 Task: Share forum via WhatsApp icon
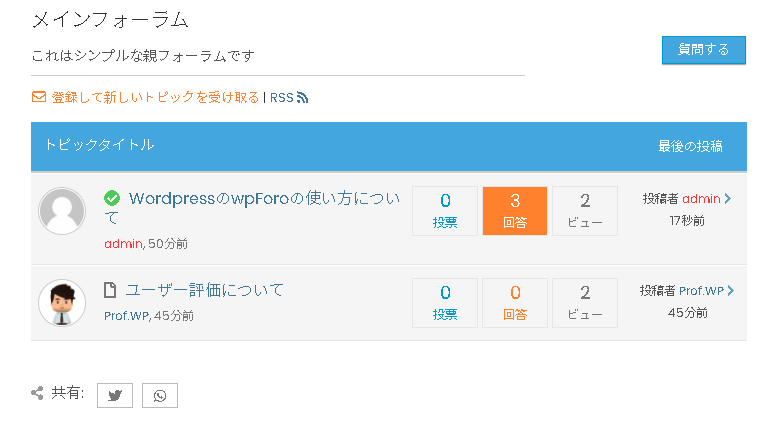pyautogui.click(x=160, y=395)
